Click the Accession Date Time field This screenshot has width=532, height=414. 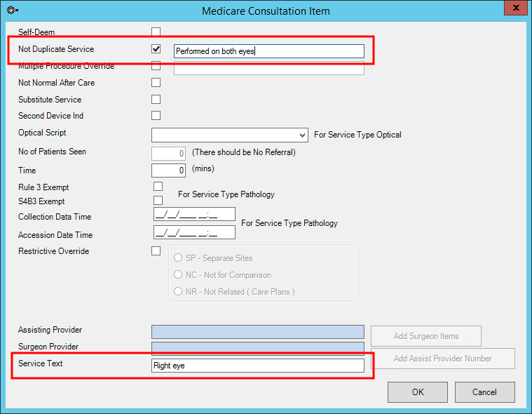[x=194, y=233]
